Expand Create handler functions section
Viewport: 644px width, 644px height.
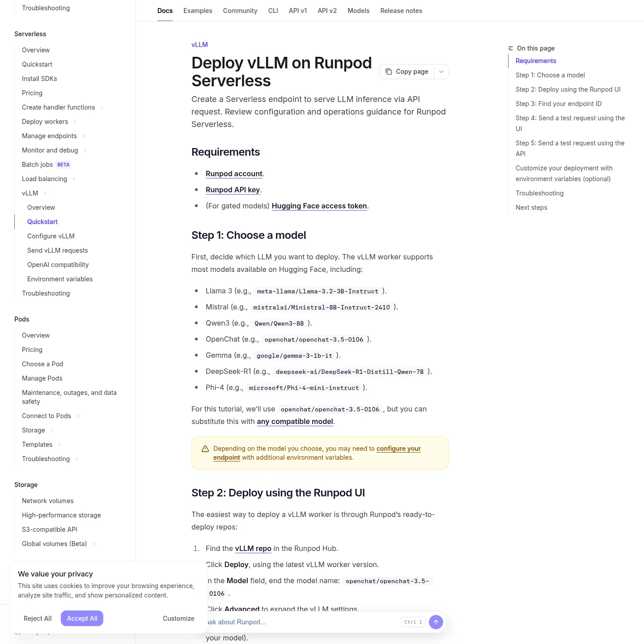102,107
